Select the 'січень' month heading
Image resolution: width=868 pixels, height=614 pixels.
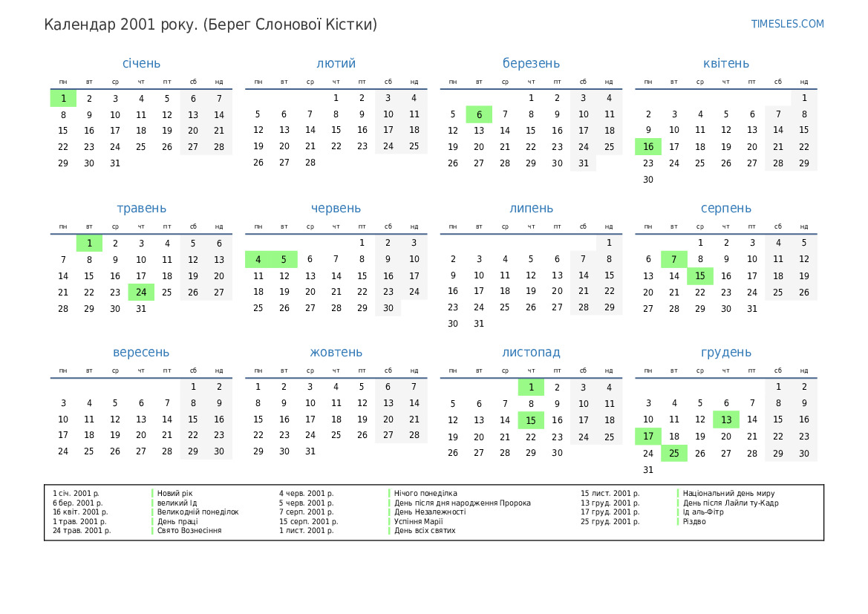click(x=141, y=63)
